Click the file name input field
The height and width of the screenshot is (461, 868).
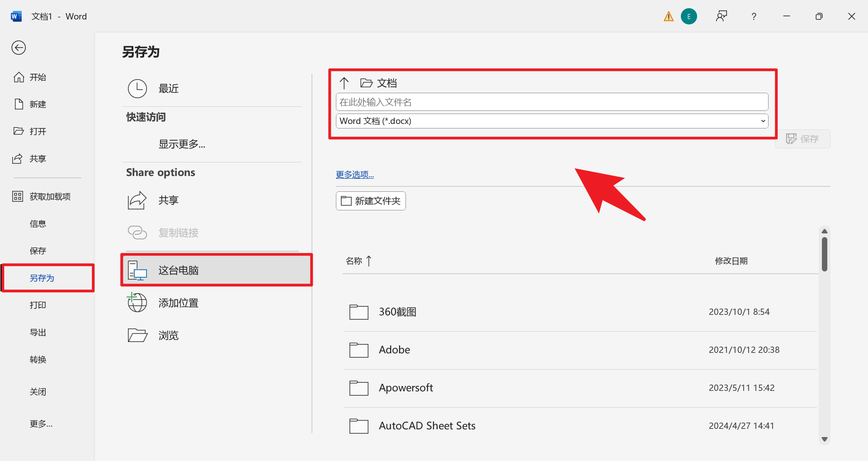click(x=552, y=102)
